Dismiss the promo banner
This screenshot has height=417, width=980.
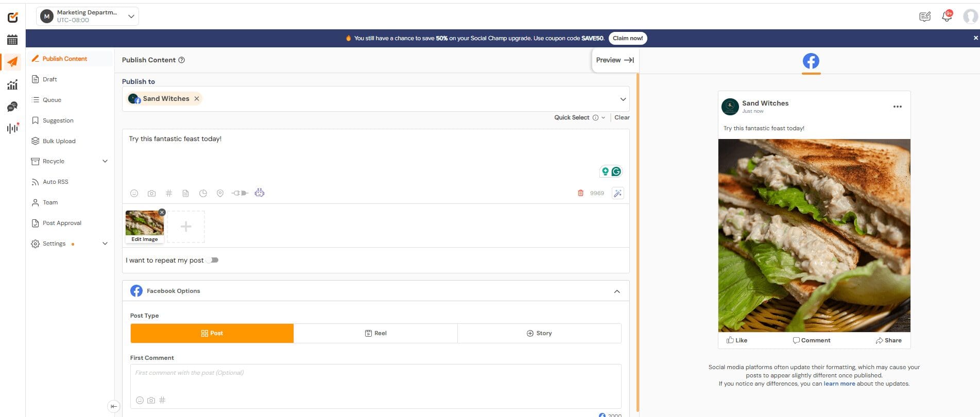tap(975, 38)
